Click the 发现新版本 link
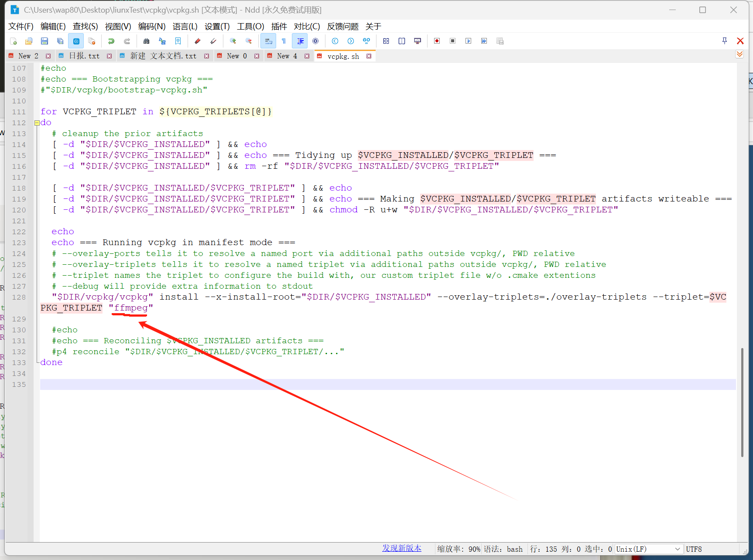The image size is (753, 560). pos(402,548)
